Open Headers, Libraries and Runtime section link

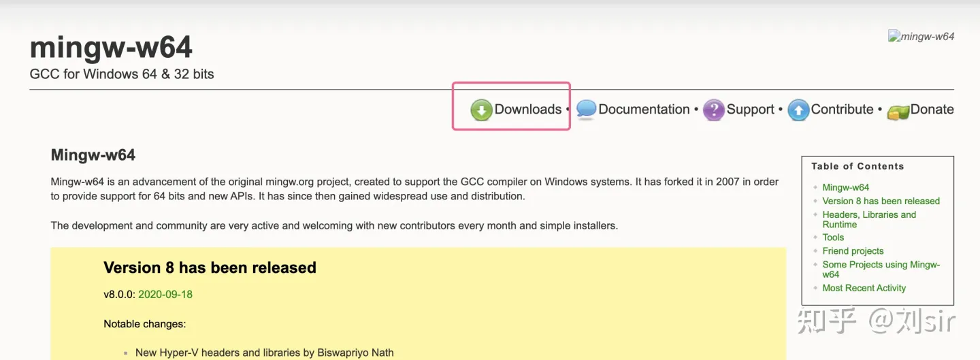[x=868, y=219]
